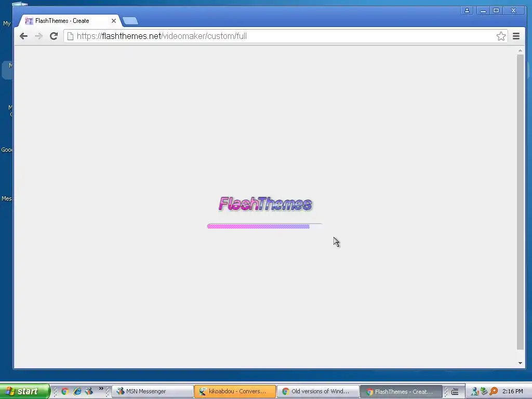
Task: Click the network connection tray icon
Action: (x=484, y=391)
